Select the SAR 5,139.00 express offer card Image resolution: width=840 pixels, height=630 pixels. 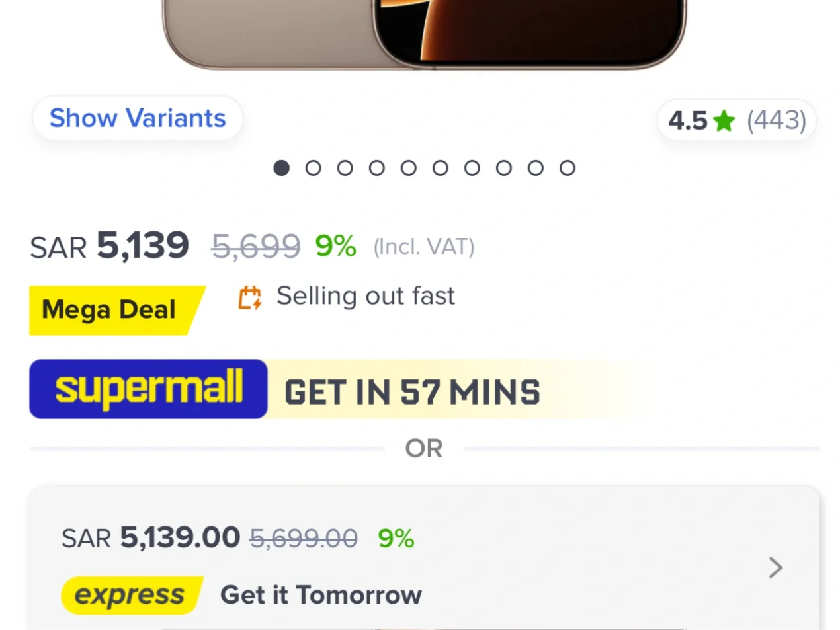coord(424,559)
